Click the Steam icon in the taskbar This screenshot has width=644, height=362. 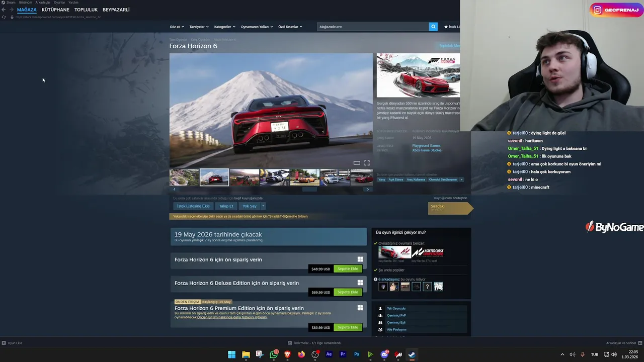point(412,354)
